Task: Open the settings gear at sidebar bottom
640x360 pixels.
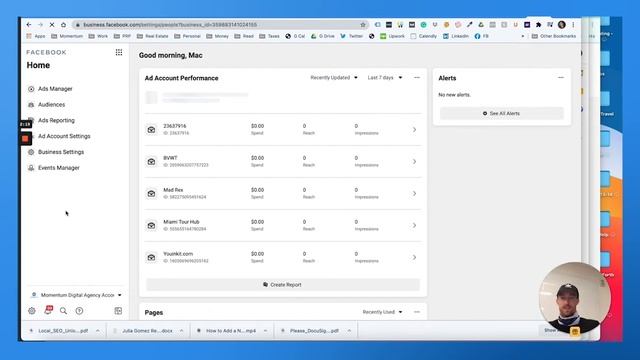Action: click(x=32, y=311)
